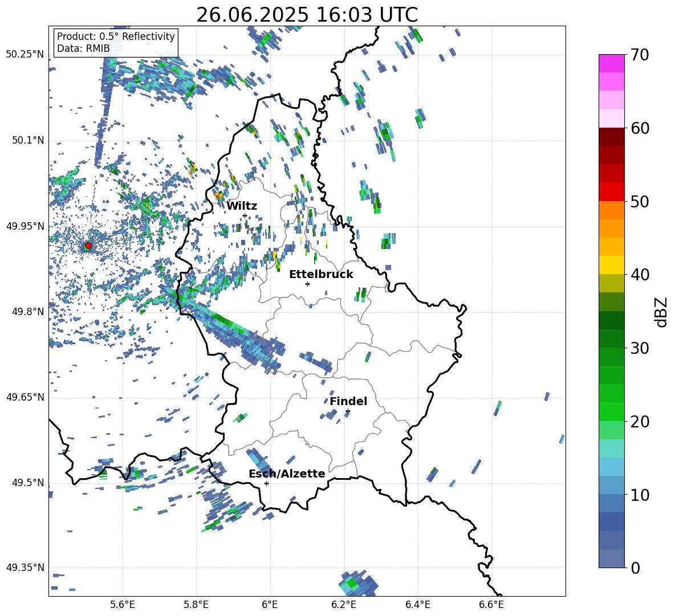Click the title 26.06.2025 16:03 UTC
This screenshot has width=675, height=616.
[x=307, y=15]
